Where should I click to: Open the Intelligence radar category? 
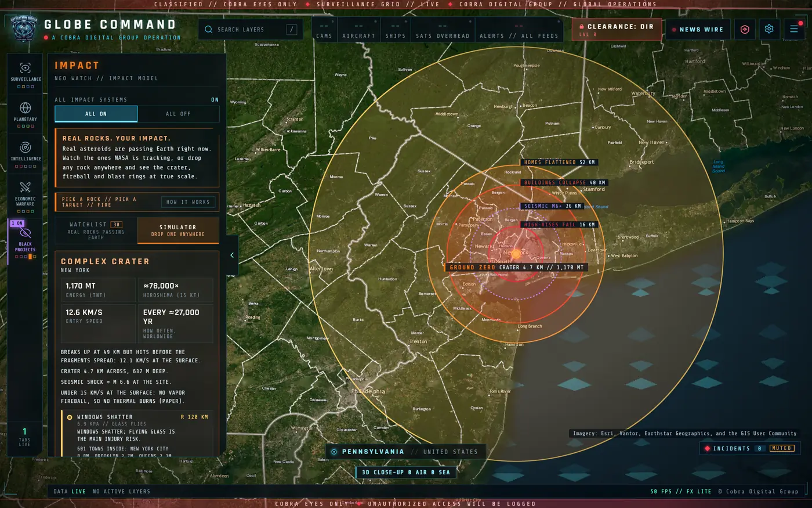[x=26, y=153]
